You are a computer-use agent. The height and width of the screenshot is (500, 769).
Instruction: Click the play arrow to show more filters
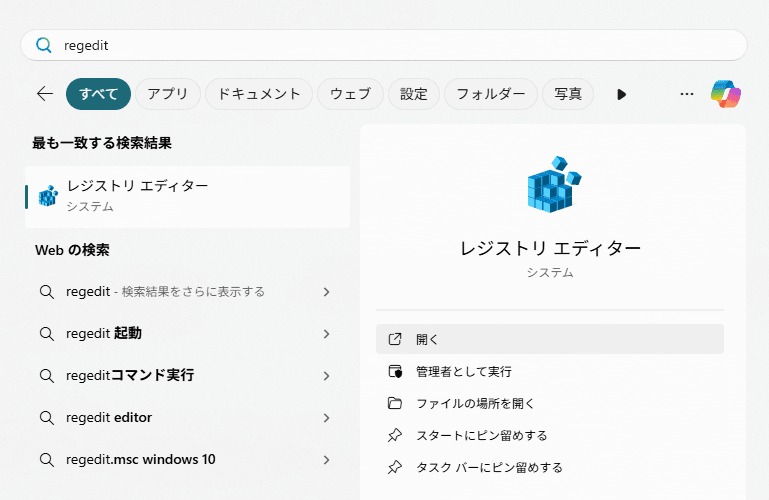(621, 94)
